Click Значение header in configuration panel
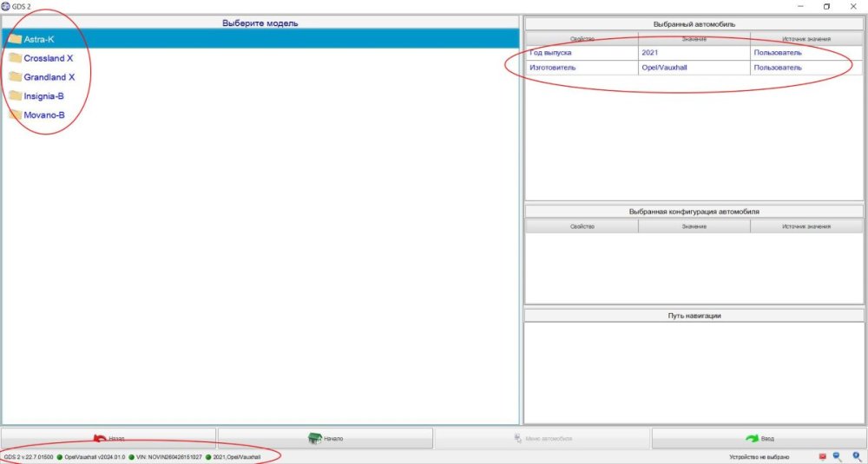The image size is (868, 464). (694, 226)
